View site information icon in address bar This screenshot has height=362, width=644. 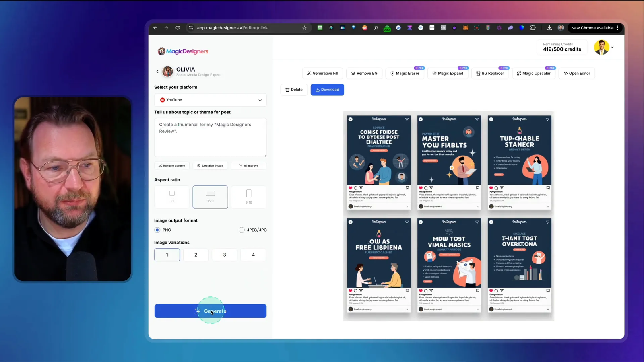point(191,28)
